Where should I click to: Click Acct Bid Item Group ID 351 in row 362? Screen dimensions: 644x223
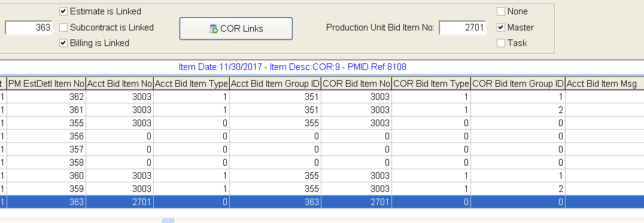click(x=275, y=97)
